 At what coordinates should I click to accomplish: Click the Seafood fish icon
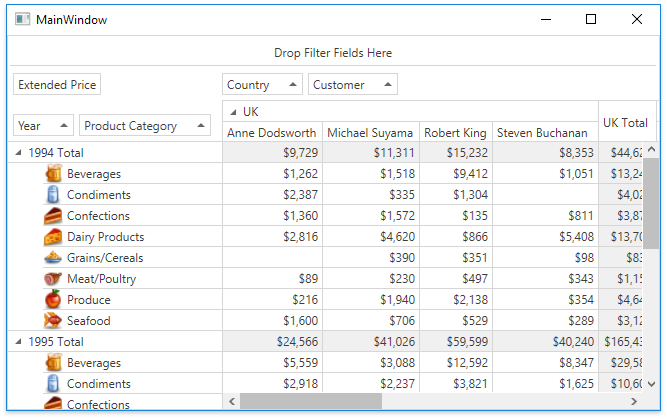(53, 320)
